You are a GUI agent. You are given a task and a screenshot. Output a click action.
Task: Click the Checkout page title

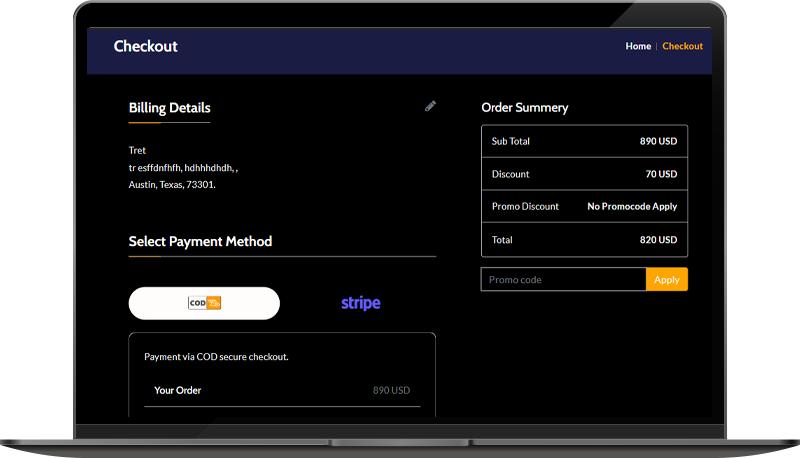[x=145, y=46]
